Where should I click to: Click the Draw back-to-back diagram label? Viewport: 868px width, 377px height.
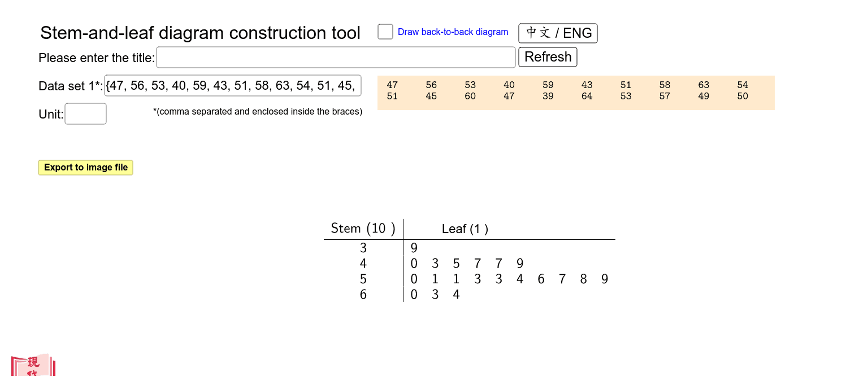tap(453, 32)
